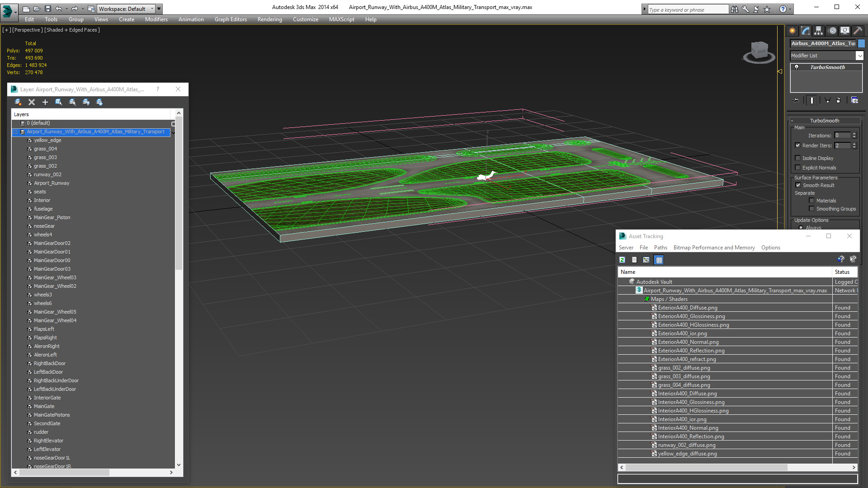Screen dimensions: 868x488
Task: Expand the search field arrow
Action: click(645, 9)
